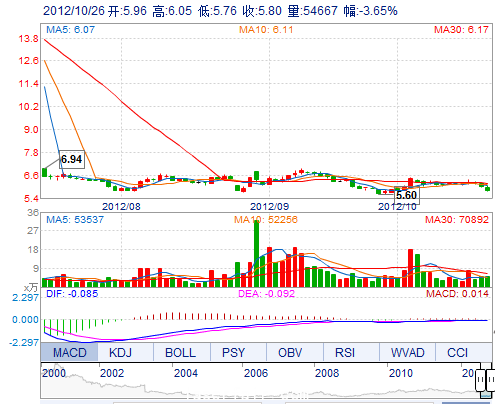Click the 6.94 high price label
Image resolution: width=495 pixels, height=404 pixels.
[72, 159]
